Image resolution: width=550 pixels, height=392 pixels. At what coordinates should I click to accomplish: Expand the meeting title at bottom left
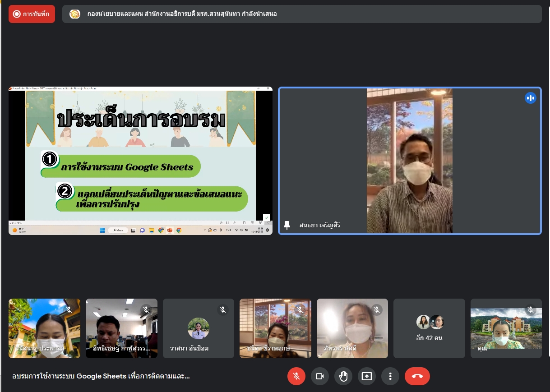101,376
